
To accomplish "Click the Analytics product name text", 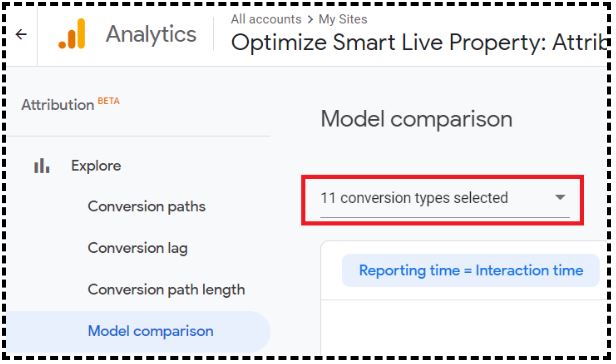I will tap(151, 35).
